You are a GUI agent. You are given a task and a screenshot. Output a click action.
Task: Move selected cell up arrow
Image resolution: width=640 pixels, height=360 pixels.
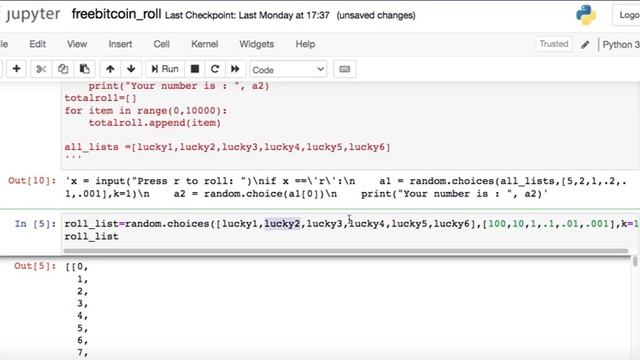[110, 69]
